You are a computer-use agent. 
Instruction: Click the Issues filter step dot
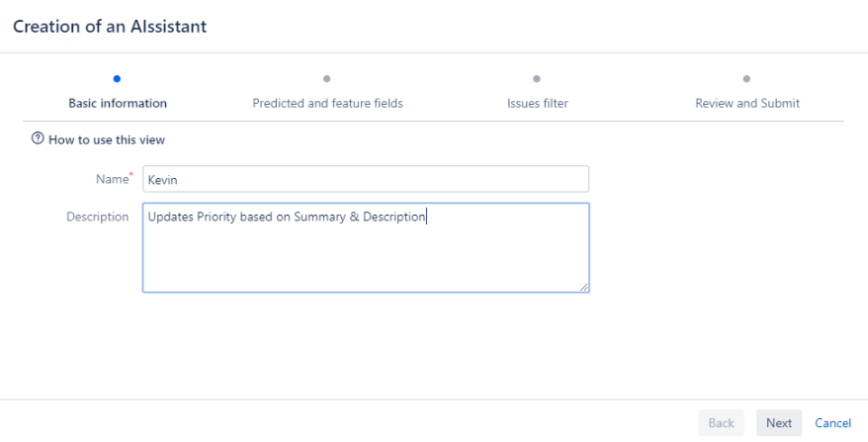click(537, 78)
